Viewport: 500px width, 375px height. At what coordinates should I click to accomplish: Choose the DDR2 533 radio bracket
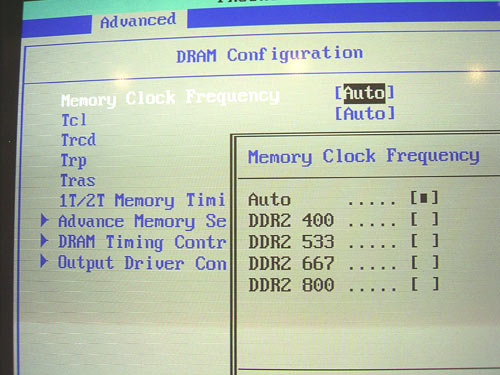point(424,241)
